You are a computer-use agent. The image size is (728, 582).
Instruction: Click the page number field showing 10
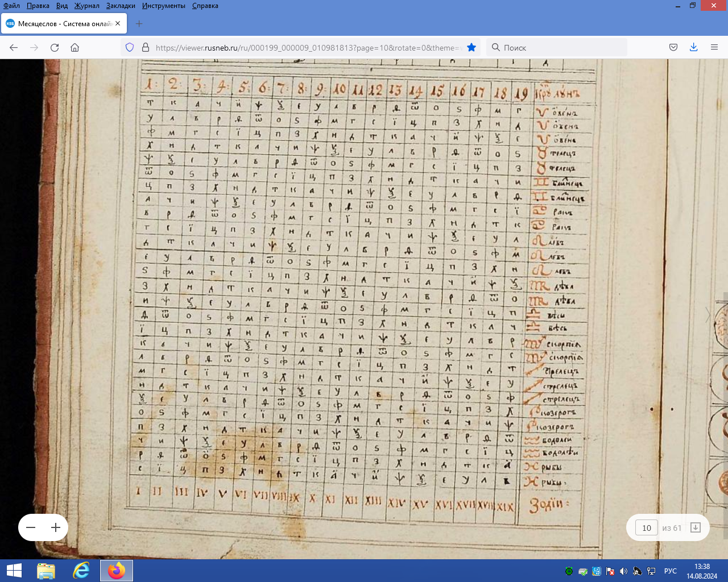[x=646, y=528]
